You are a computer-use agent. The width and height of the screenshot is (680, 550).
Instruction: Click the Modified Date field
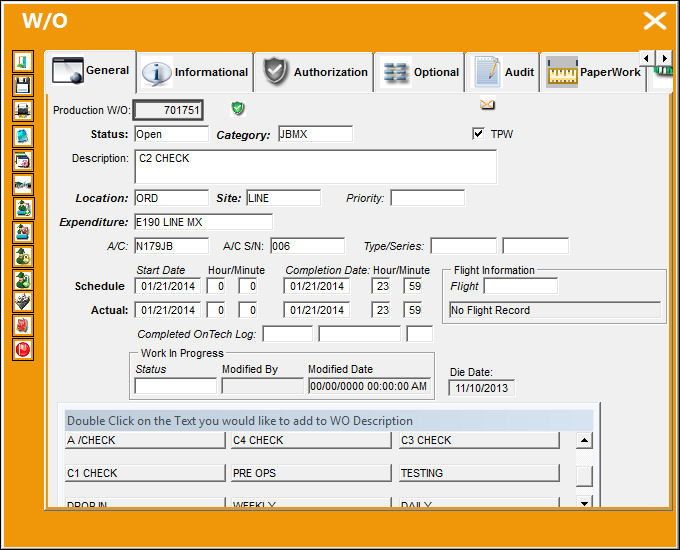[x=369, y=386]
